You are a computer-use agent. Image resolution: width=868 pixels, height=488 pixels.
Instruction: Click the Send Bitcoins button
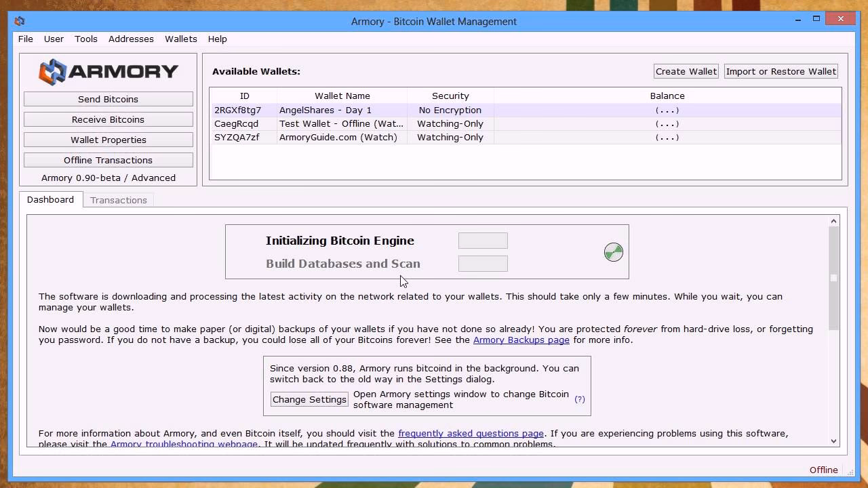108,99
